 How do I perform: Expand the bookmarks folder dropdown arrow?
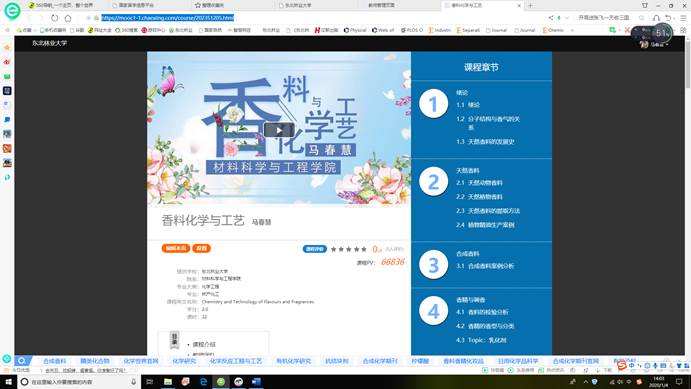point(35,30)
